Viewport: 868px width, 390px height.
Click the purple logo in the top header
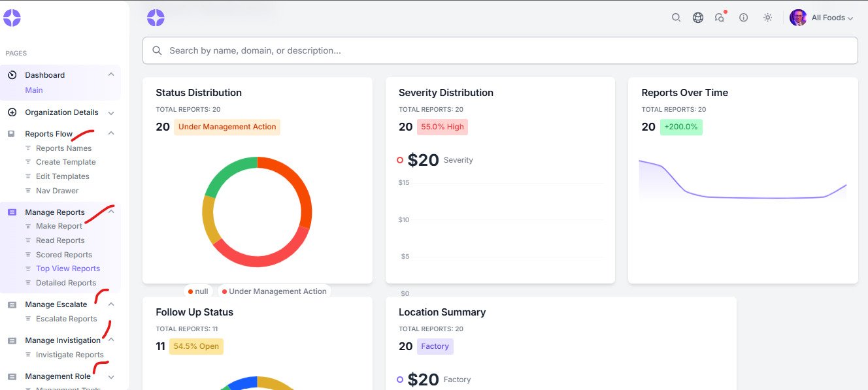[x=156, y=18]
